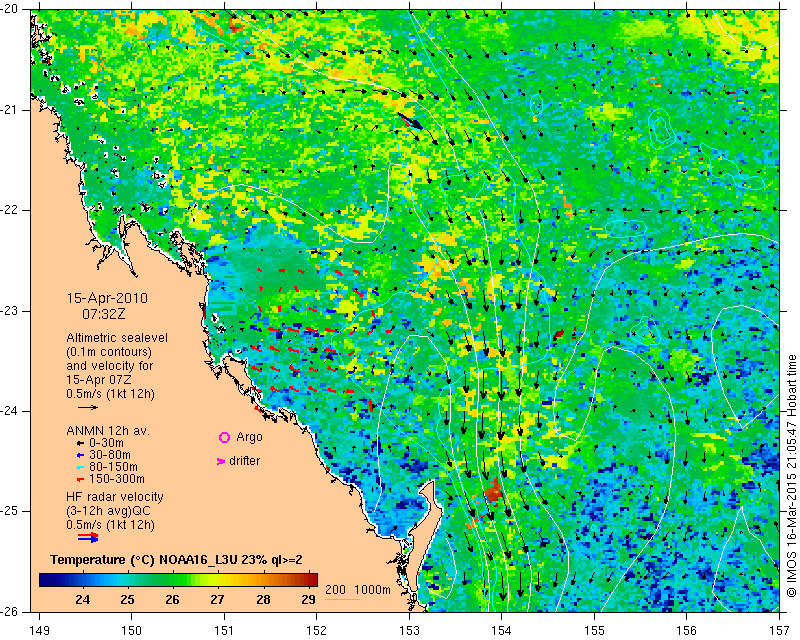Click the black altimetric velocity scale arrow
The image size is (800, 640).
pyautogui.click(x=88, y=408)
